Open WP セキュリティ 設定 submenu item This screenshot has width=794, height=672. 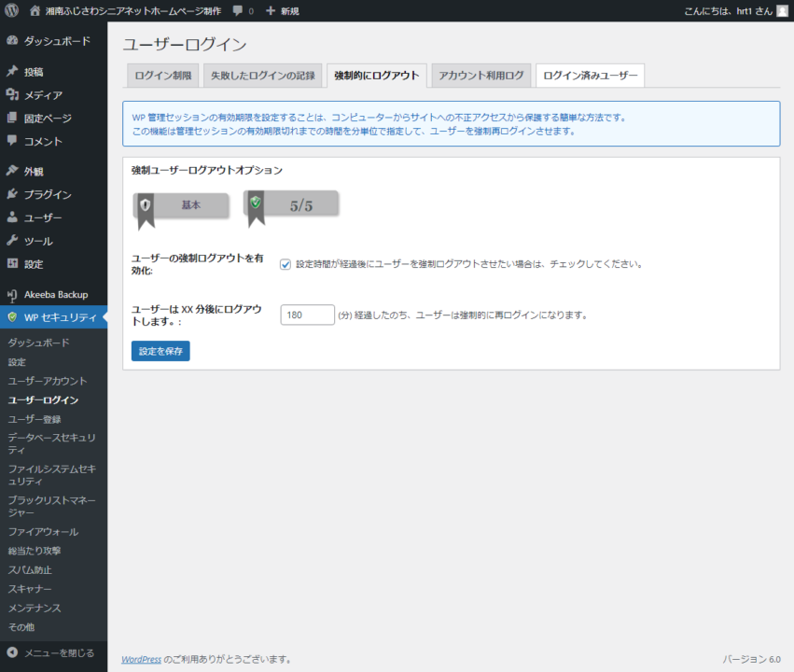17,362
